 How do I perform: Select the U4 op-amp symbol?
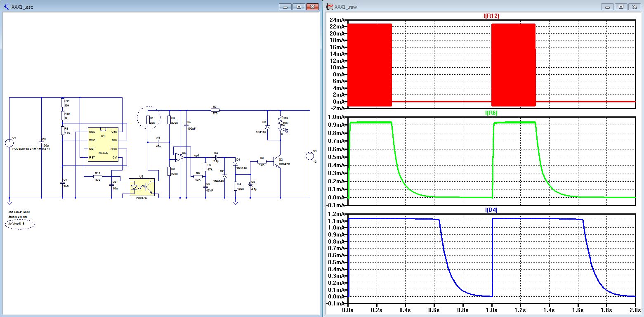179,157
